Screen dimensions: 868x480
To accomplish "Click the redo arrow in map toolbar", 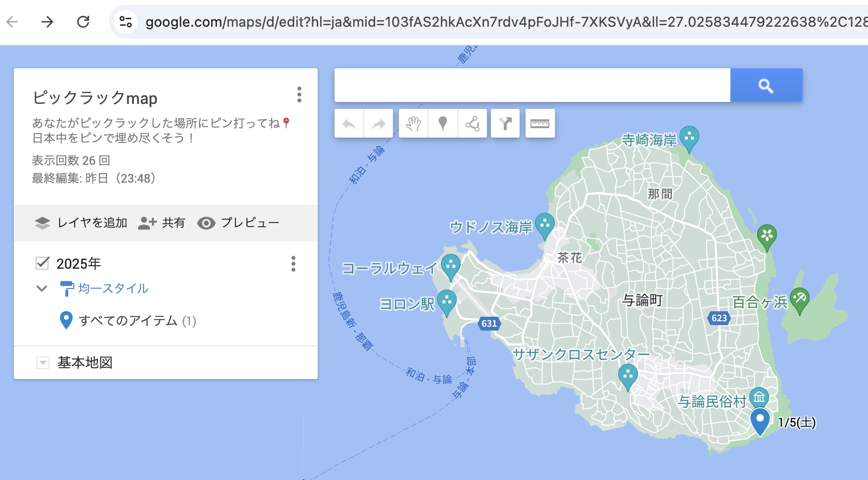I will tap(379, 124).
